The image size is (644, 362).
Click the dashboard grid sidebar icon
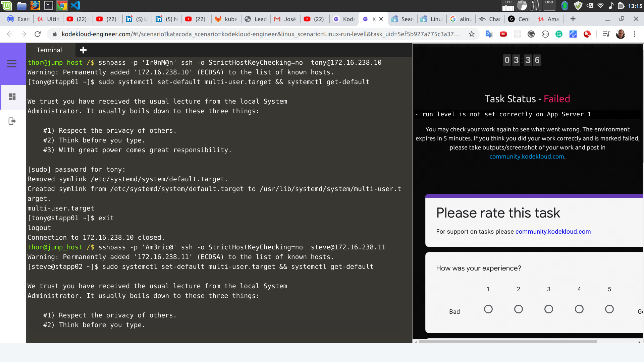coord(12,97)
